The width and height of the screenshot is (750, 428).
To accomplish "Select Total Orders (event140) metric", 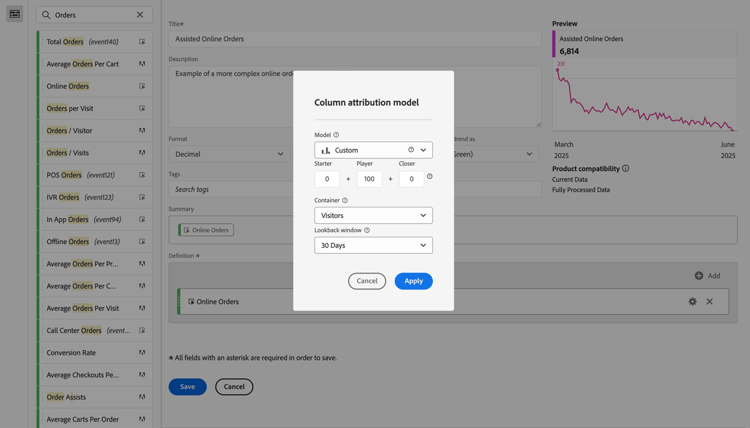I will 95,42.
